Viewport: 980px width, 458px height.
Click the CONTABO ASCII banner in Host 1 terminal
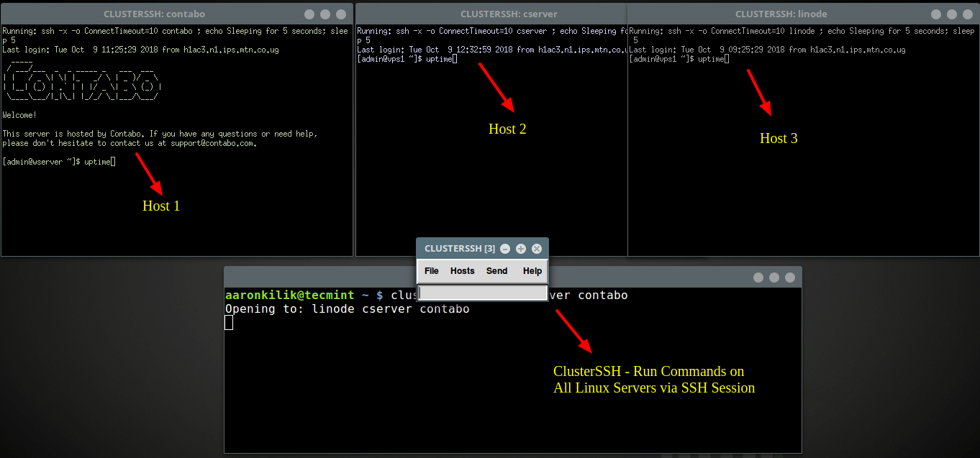click(x=81, y=84)
